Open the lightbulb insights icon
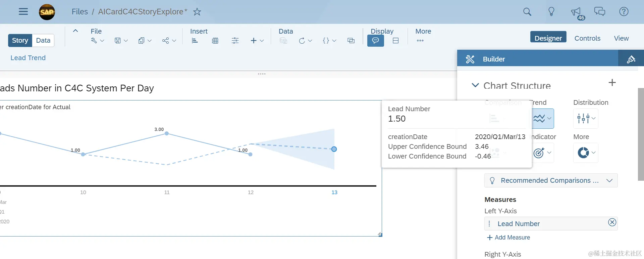Viewport: 644px width, 259px height. point(551,12)
